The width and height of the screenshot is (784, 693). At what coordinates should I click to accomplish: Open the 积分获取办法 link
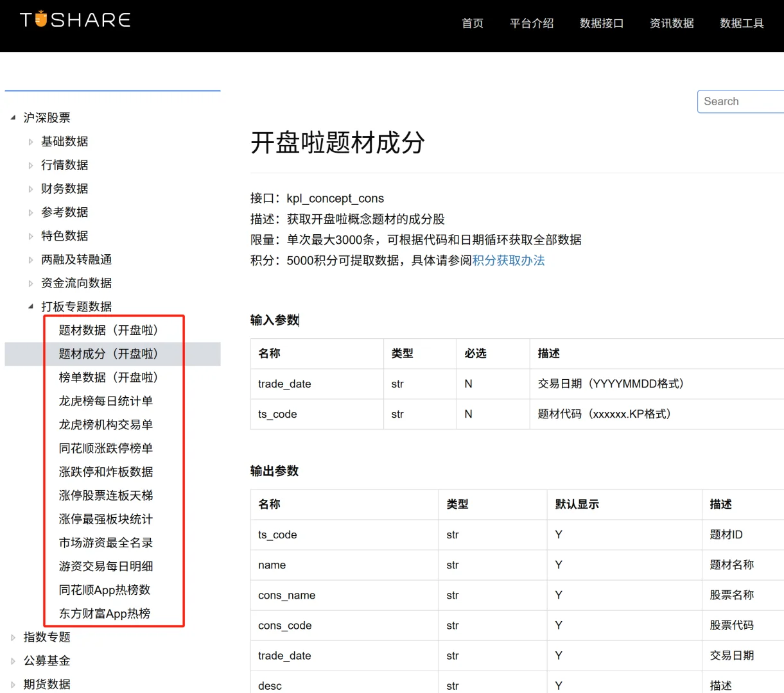pos(508,260)
